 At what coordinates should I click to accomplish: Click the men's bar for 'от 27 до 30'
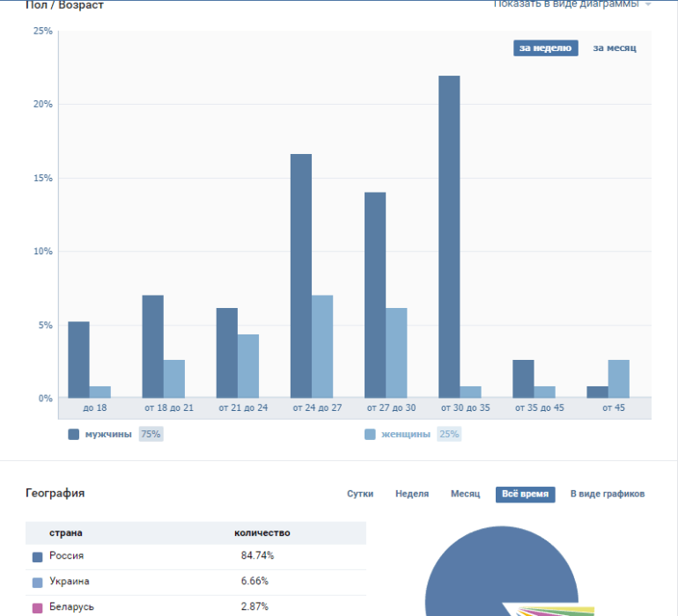pyautogui.click(x=375, y=296)
